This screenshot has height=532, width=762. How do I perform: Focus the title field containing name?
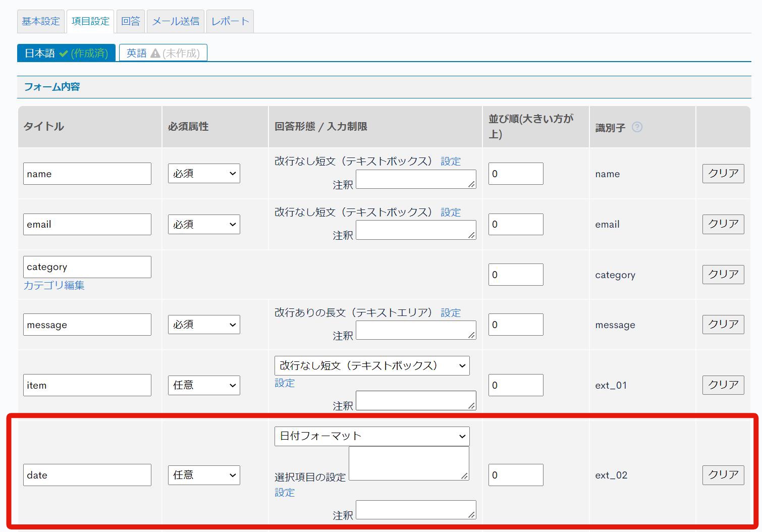(87, 174)
